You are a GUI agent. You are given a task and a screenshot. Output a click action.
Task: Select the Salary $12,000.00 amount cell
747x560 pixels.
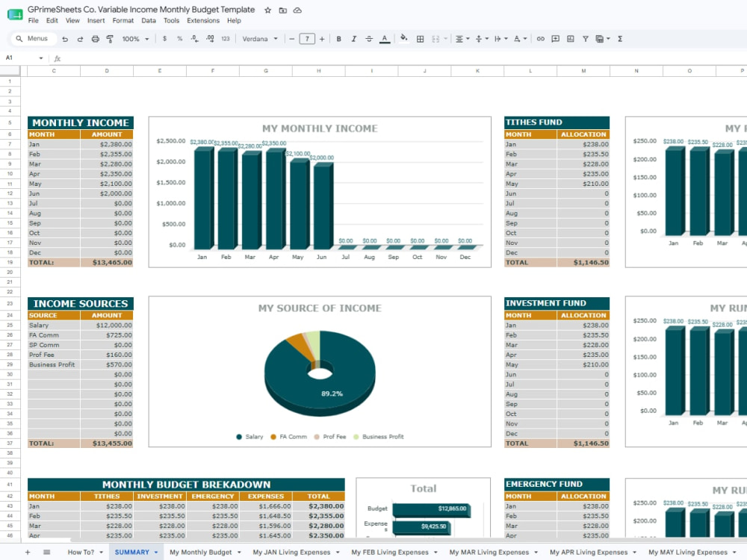point(107,326)
